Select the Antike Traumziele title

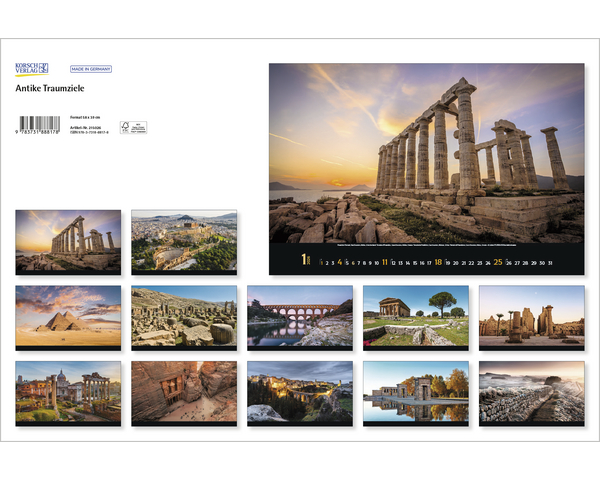pyautogui.click(x=51, y=88)
